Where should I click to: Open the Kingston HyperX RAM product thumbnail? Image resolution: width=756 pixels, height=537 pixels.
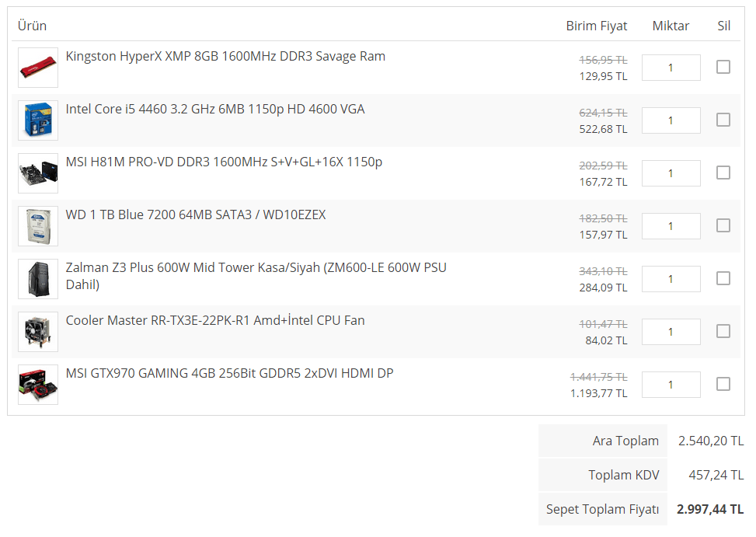(x=38, y=68)
